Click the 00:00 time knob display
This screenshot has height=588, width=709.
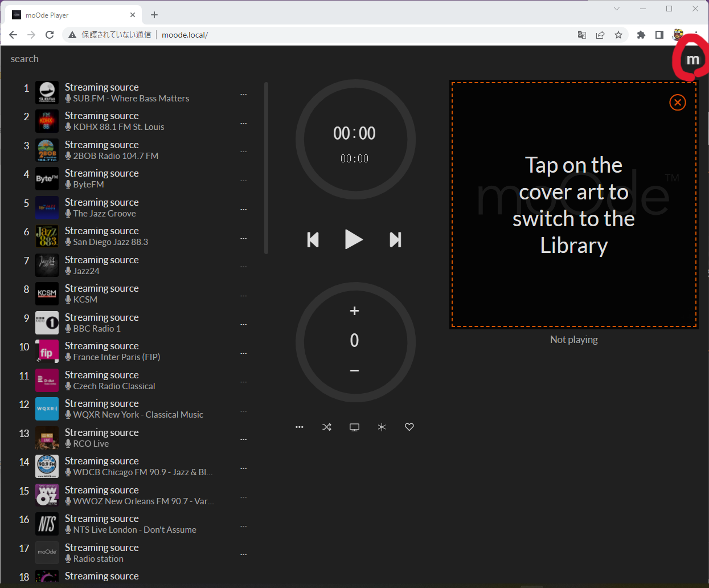(354, 133)
